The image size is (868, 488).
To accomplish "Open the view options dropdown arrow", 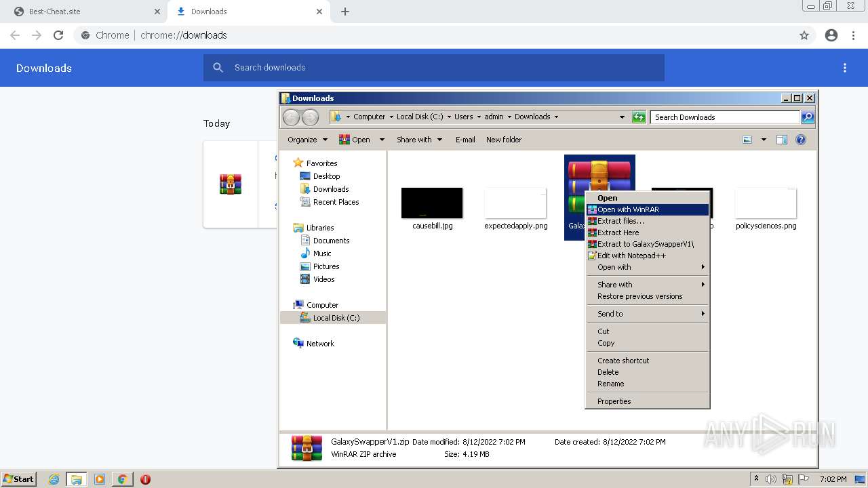I will (x=764, y=140).
